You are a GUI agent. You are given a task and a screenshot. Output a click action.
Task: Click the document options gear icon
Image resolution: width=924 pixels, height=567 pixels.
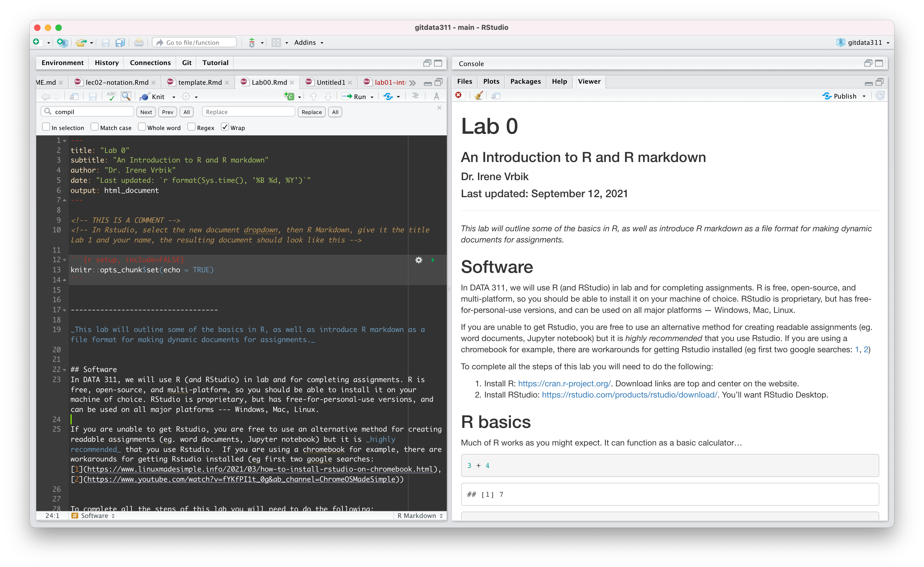(186, 96)
